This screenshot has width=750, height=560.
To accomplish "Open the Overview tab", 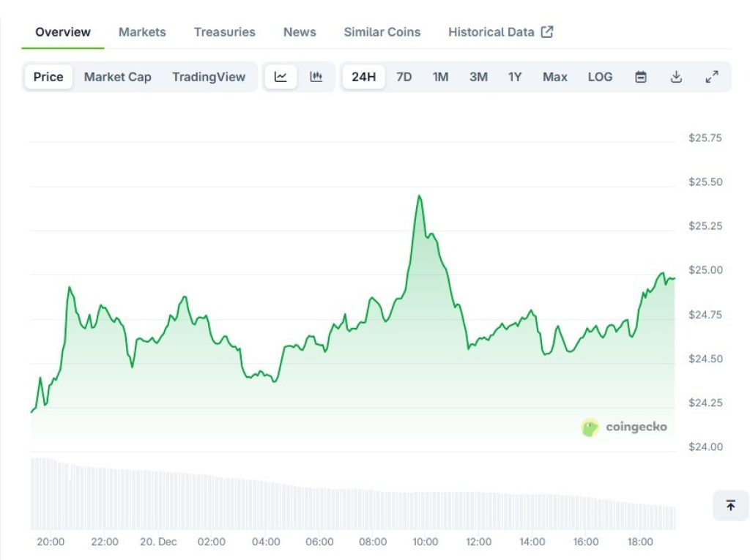I will tap(63, 32).
